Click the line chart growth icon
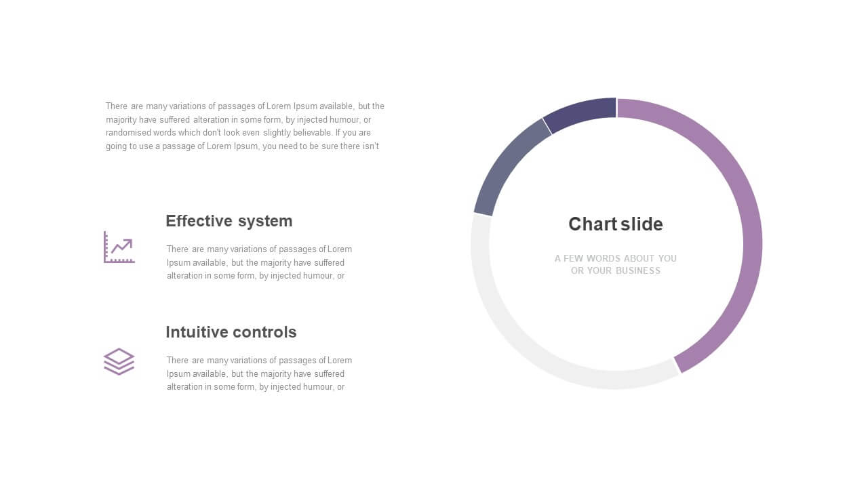This screenshot has height=488, width=868. coord(119,247)
